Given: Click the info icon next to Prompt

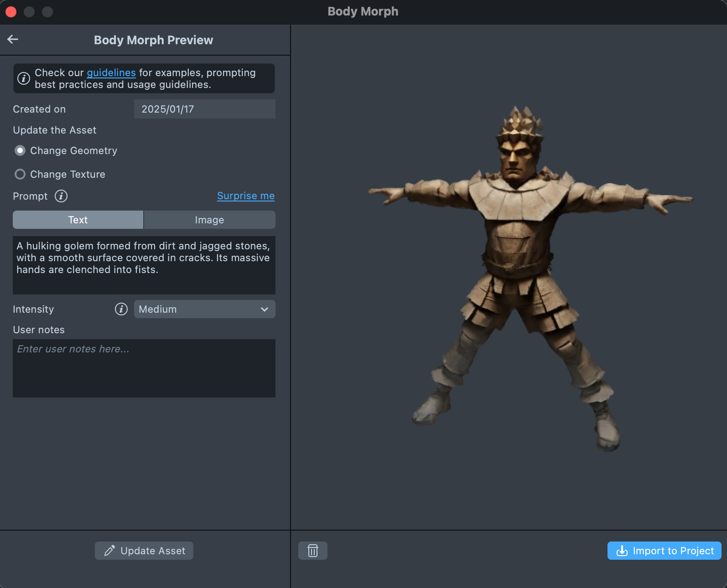Looking at the screenshot, I should pyautogui.click(x=61, y=196).
